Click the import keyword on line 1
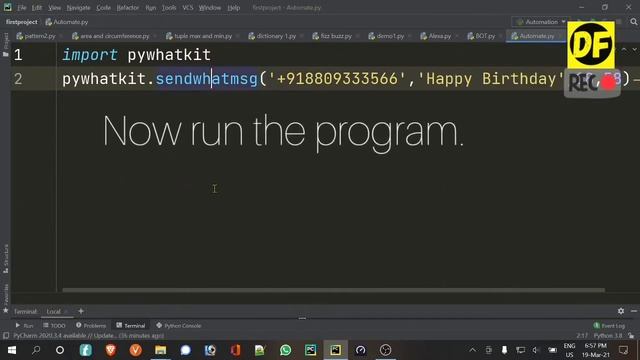The height and width of the screenshot is (360, 640). click(x=90, y=55)
